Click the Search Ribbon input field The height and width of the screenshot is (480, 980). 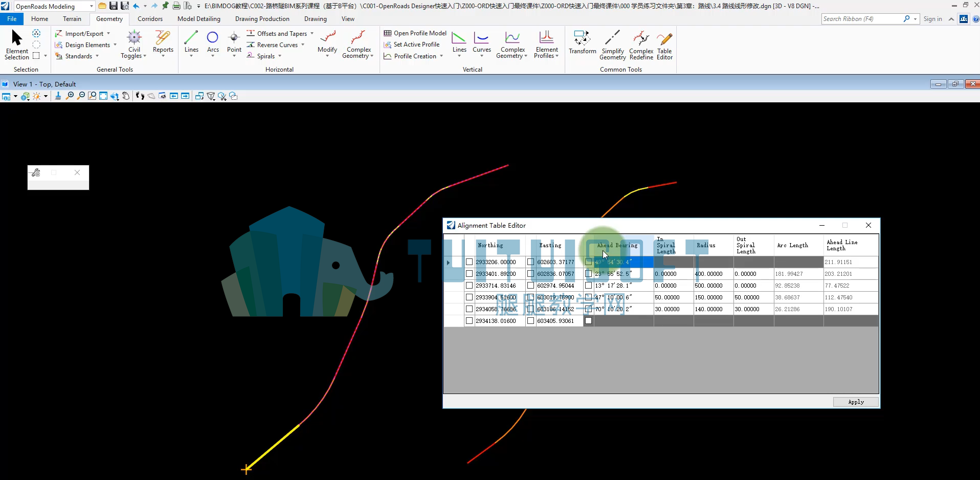(x=862, y=19)
